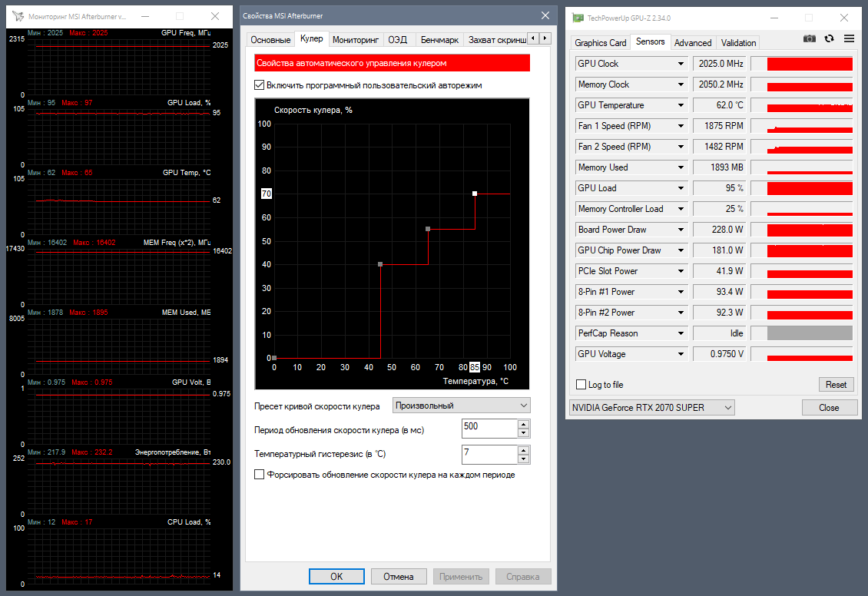Select the fan curve point at 65°C, 55%
The height and width of the screenshot is (596, 868).
[428, 229]
